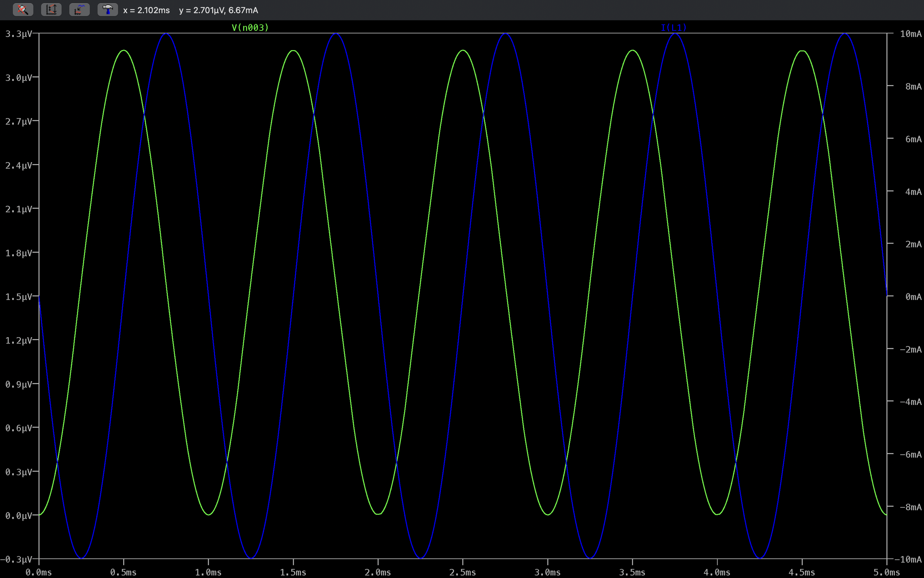Click the 0mA right axis tick label

point(913,297)
